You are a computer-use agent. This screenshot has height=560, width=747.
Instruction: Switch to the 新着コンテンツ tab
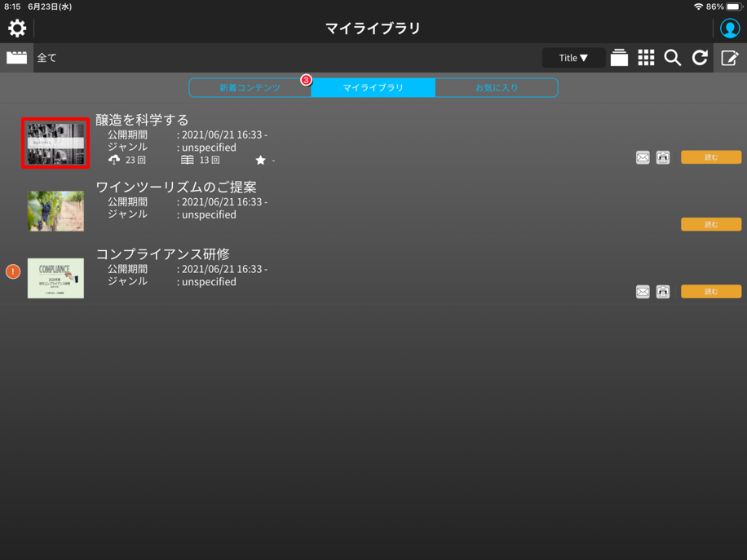coord(250,87)
